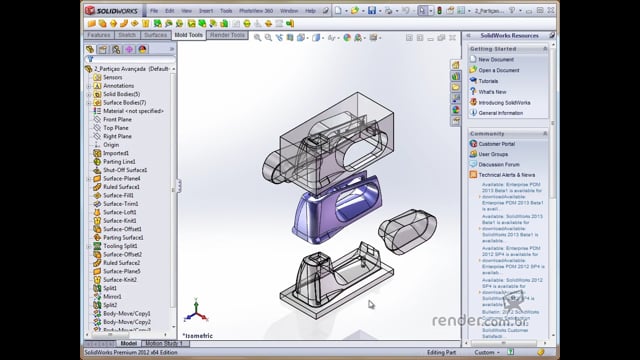Activate Zoom to Area tool
Screen dimensions: 640x360
pyautogui.click(x=268, y=38)
